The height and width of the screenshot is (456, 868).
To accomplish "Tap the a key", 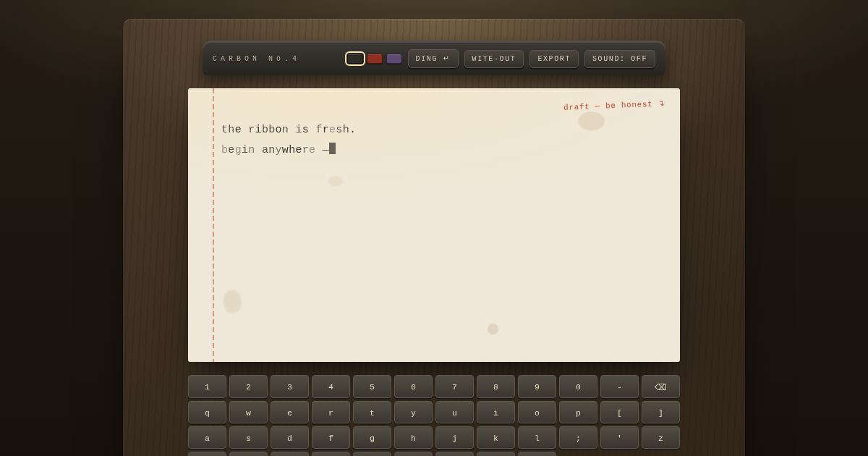I will (x=207, y=437).
